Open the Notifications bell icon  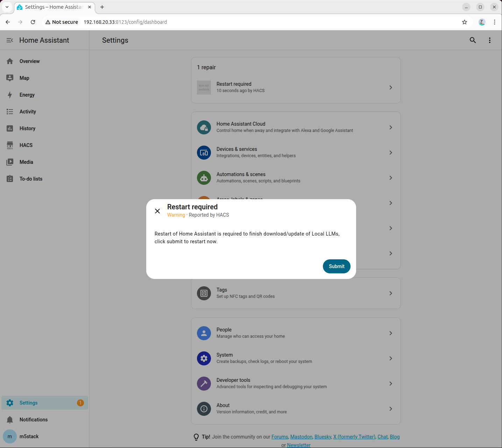click(x=10, y=420)
